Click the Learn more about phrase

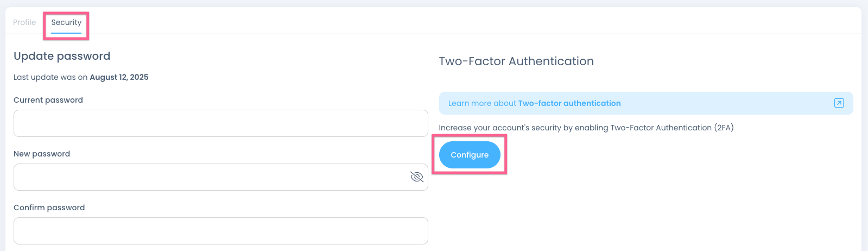click(482, 103)
